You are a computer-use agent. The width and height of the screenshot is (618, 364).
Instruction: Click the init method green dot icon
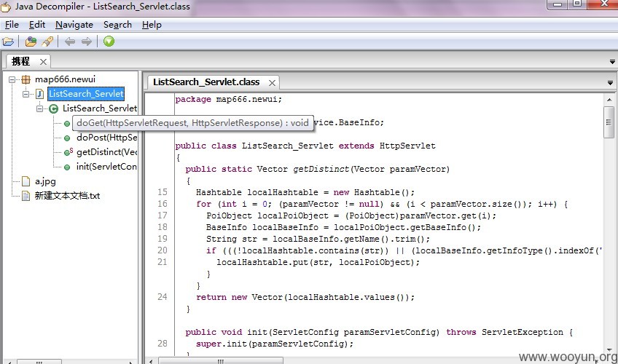pyautogui.click(x=67, y=167)
